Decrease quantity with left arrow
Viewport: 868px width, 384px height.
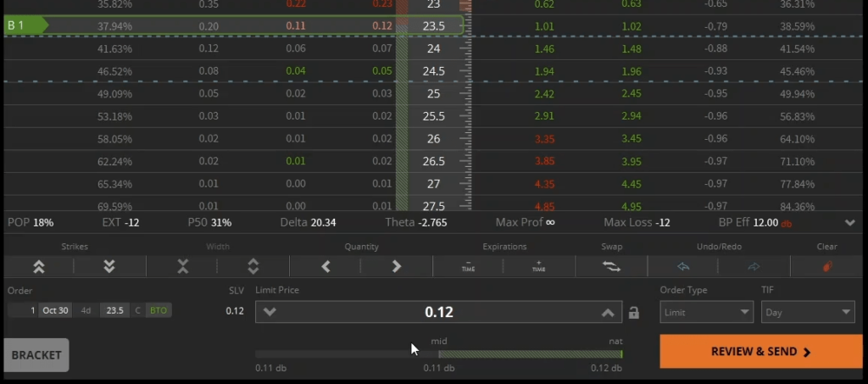pos(325,266)
